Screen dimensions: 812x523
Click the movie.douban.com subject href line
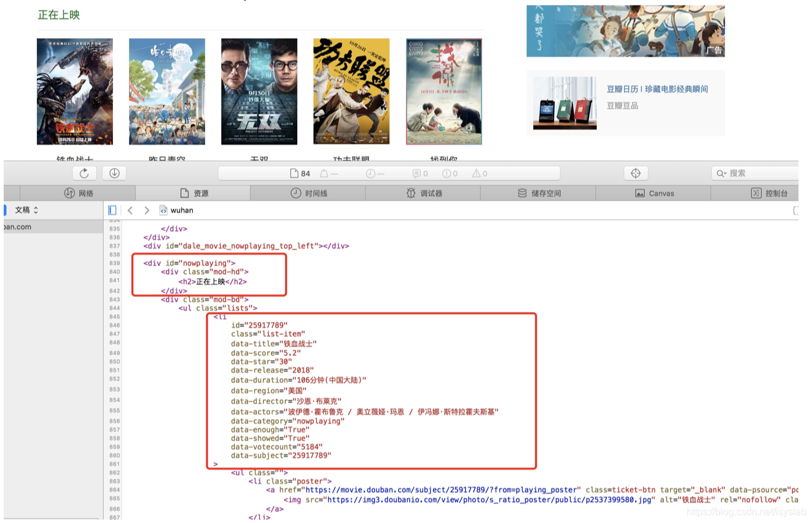[x=532, y=490]
